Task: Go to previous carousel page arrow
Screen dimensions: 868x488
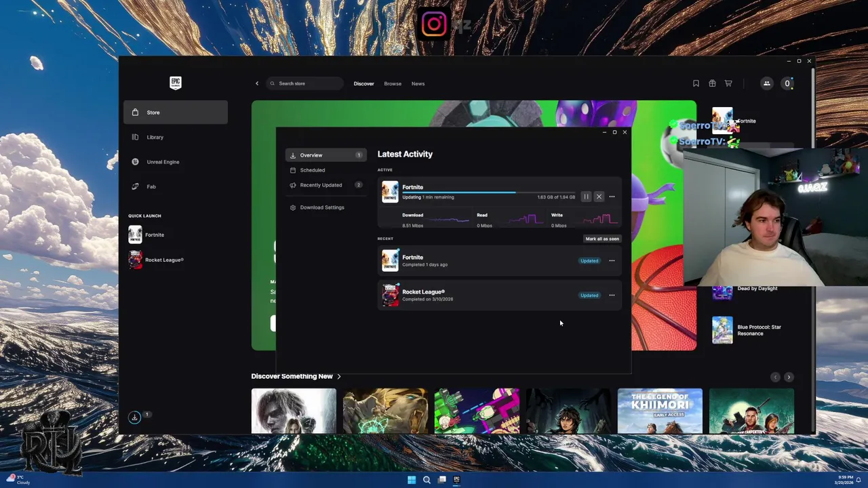Action: tap(776, 377)
